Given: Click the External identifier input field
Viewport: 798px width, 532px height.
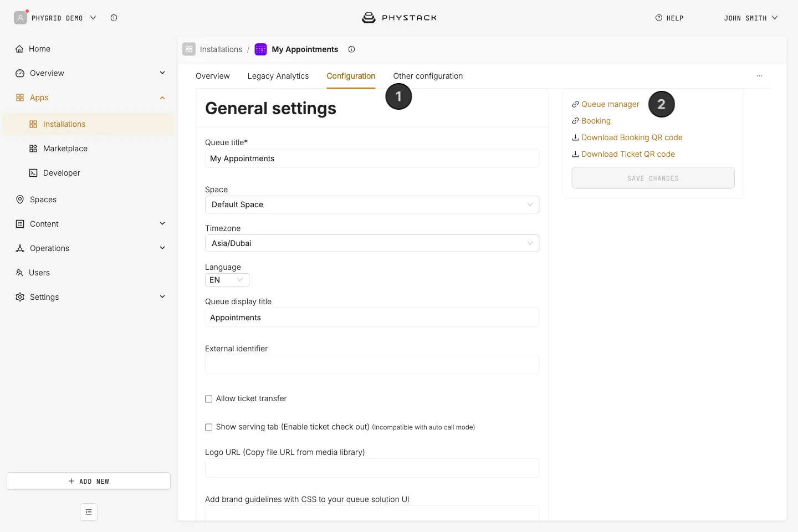Looking at the screenshot, I should (372, 365).
